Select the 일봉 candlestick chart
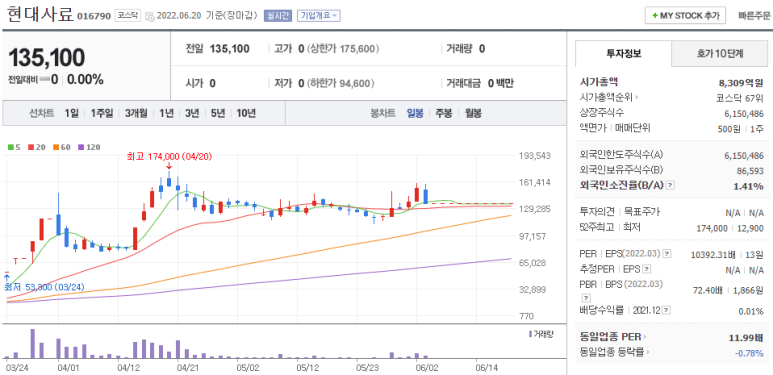 (415, 113)
